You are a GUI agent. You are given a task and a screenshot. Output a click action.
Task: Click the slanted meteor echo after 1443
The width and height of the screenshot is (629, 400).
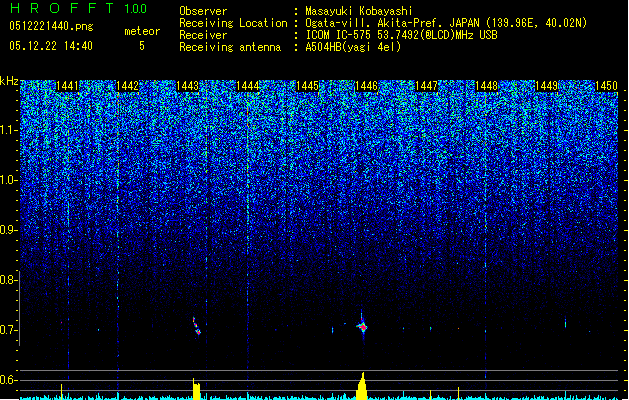click(196, 326)
